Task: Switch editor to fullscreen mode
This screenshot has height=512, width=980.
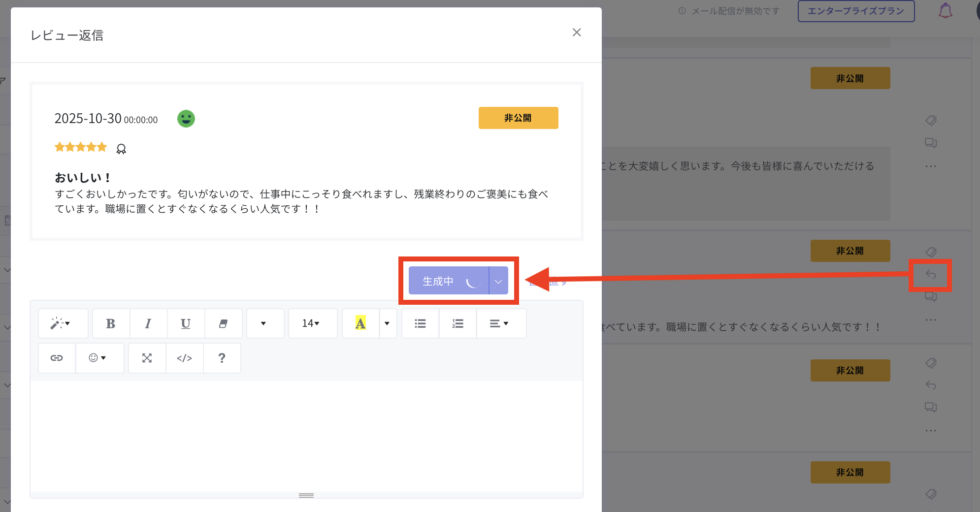Action: [x=147, y=358]
